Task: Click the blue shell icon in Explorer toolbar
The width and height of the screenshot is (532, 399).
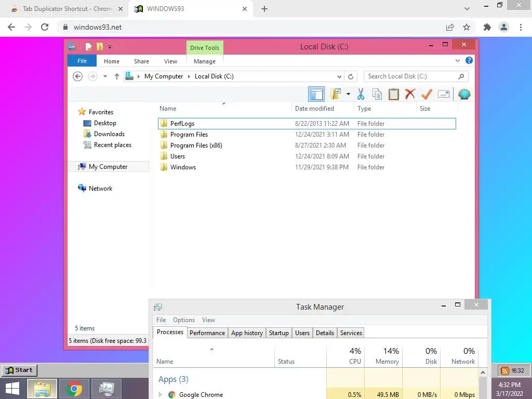Action: click(464, 94)
